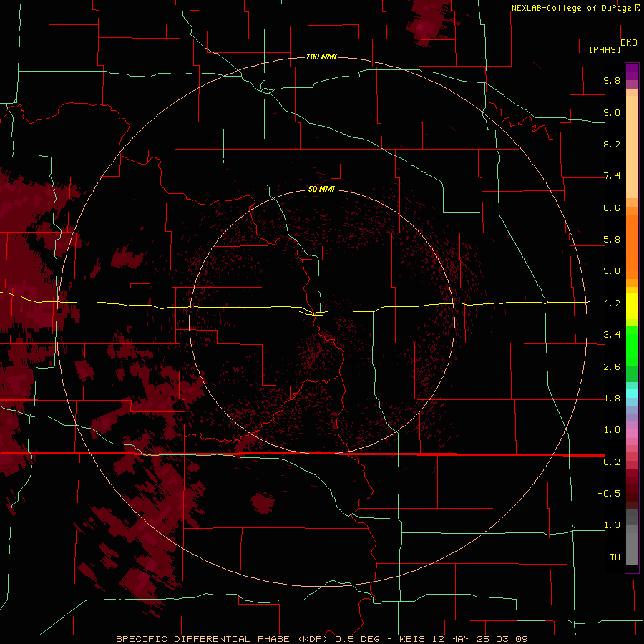The image size is (644, 644).
Task: Select the 9.0 scale value
Action: 612,112
